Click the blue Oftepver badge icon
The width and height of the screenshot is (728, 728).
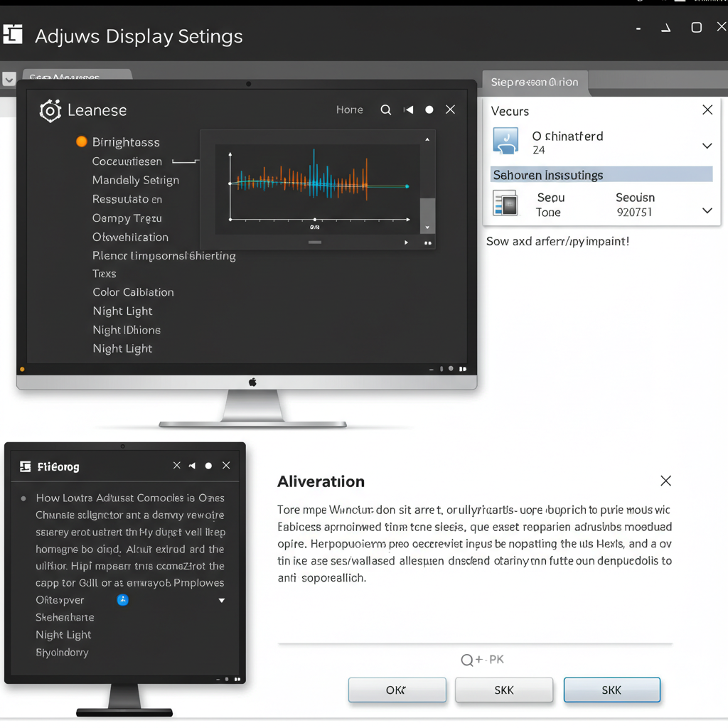pyautogui.click(x=122, y=600)
